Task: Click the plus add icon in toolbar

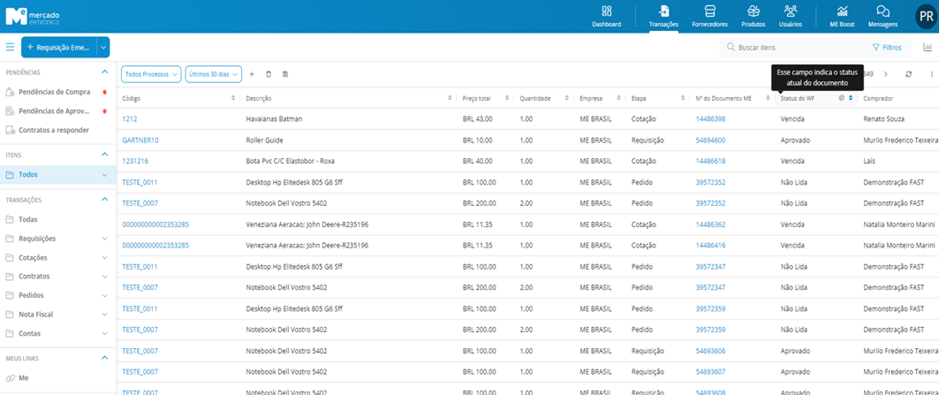Action: point(252,74)
